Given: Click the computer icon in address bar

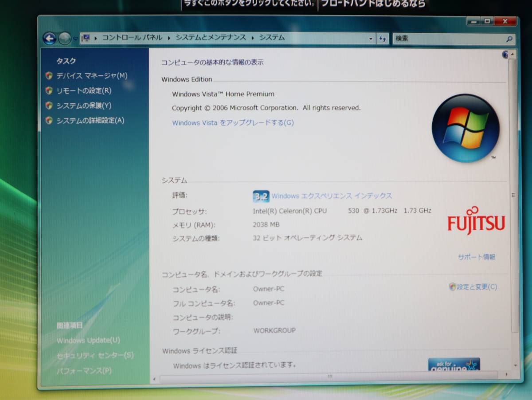Looking at the screenshot, I should 86,38.
